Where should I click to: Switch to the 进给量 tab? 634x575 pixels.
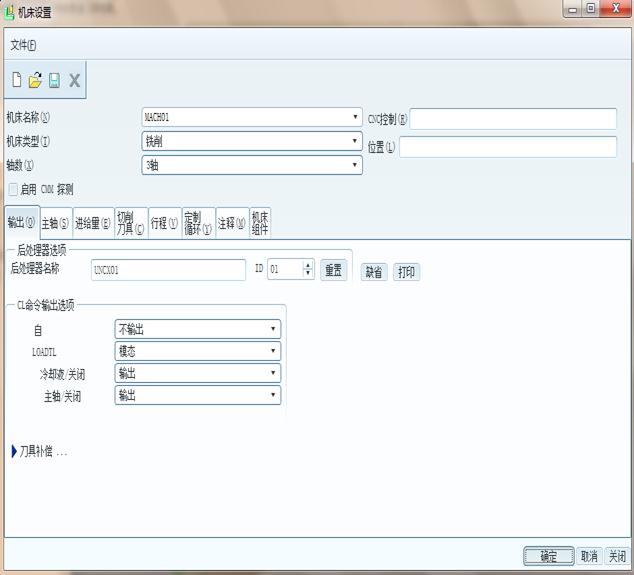click(92, 223)
